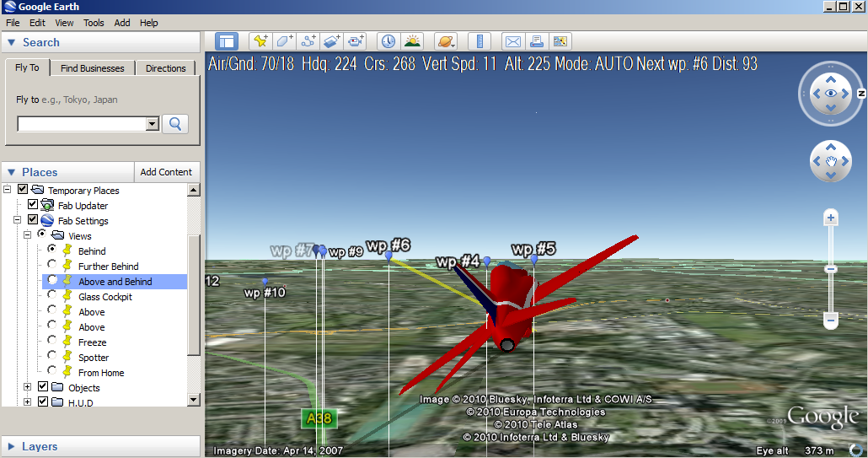Zoom out with the minus button
The width and height of the screenshot is (868, 458).
(x=830, y=321)
